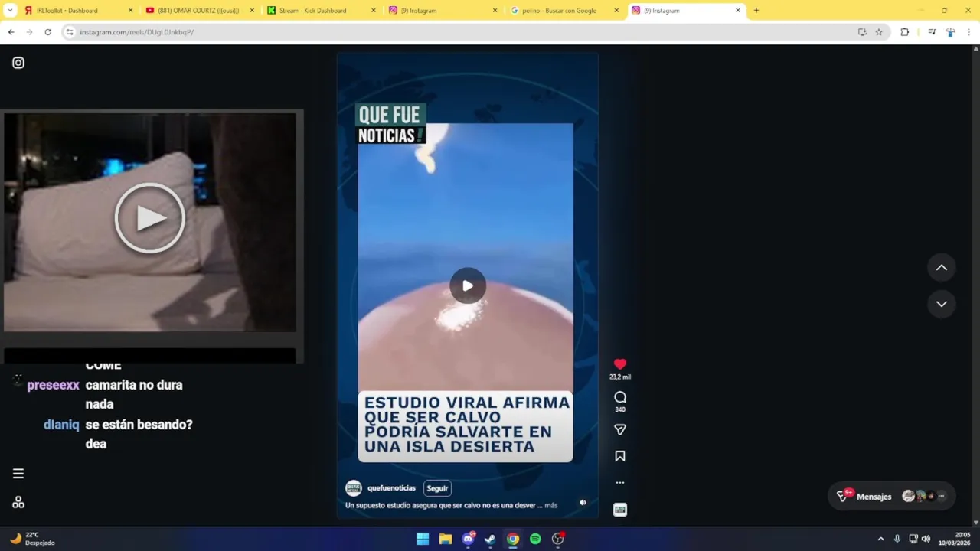Open the reel's three-dot options menu
This screenshot has width=980, height=551.
(x=620, y=483)
